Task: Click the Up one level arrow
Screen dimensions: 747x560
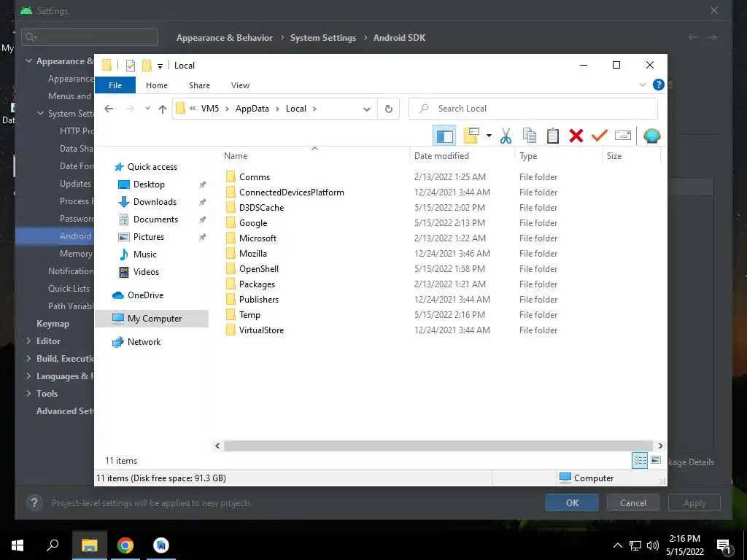Action: coord(163,109)
